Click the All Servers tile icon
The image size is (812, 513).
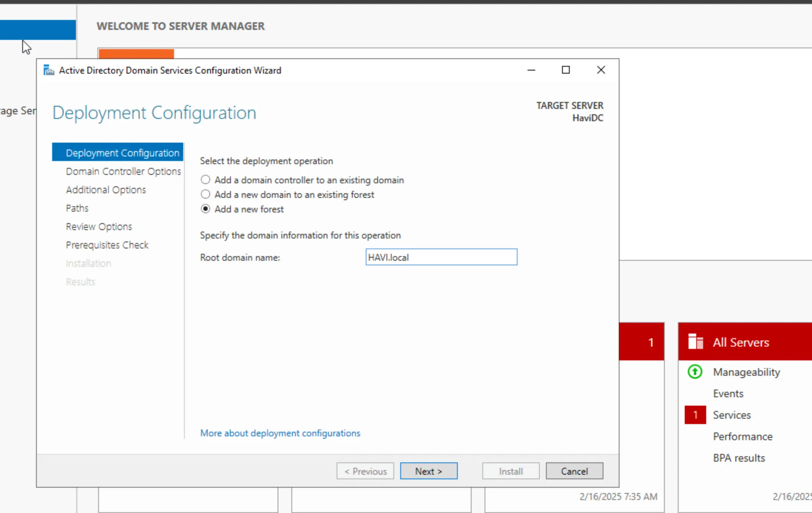(695, 342)
